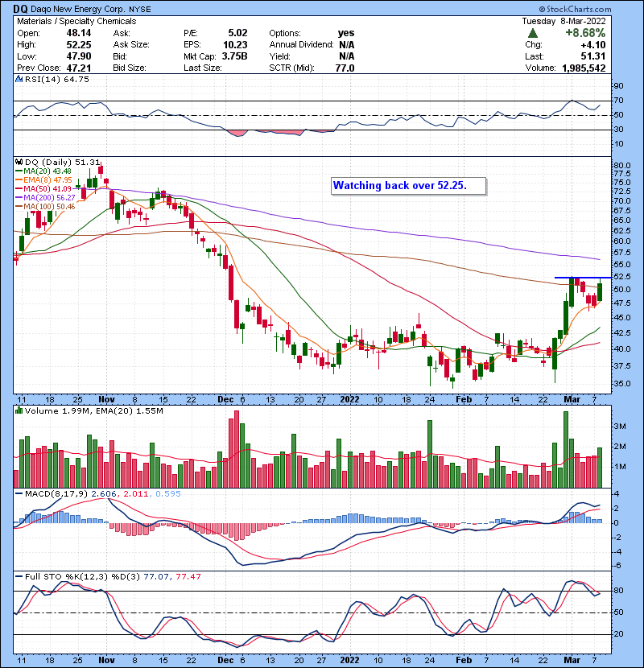Click the Mkt Cap value 3.75B
Screen dimensions: 644x668
[x=234, y=56]
